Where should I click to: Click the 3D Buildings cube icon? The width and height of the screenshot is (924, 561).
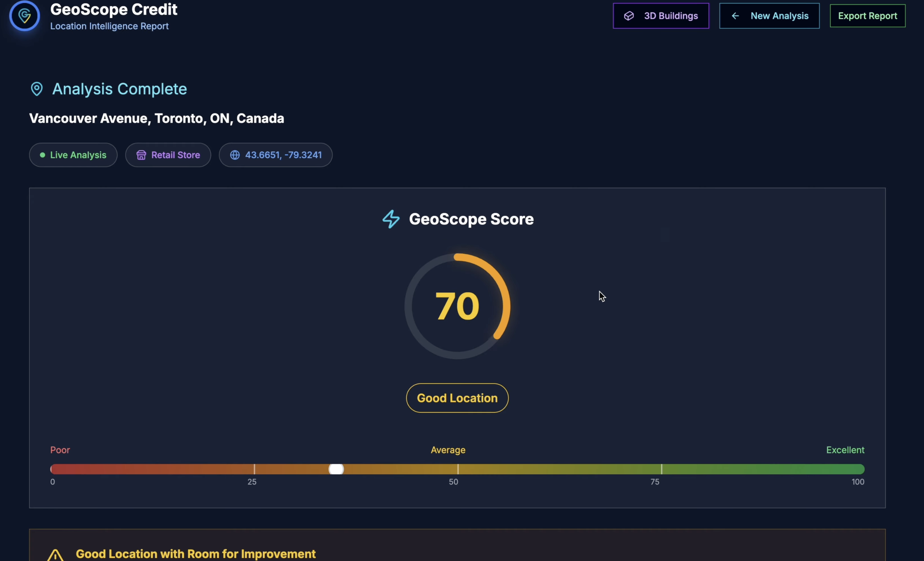(629, 16)
